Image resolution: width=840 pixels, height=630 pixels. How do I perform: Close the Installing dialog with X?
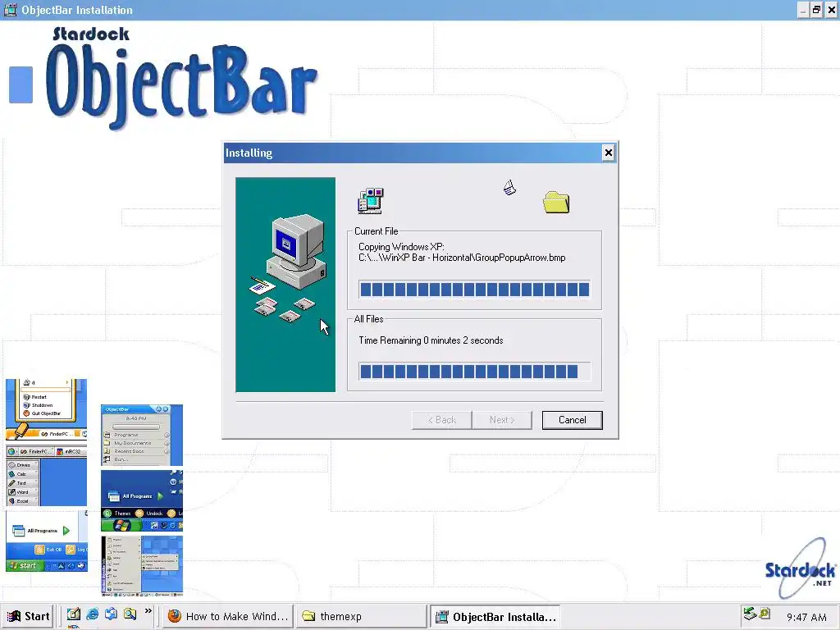coord(608,153)
